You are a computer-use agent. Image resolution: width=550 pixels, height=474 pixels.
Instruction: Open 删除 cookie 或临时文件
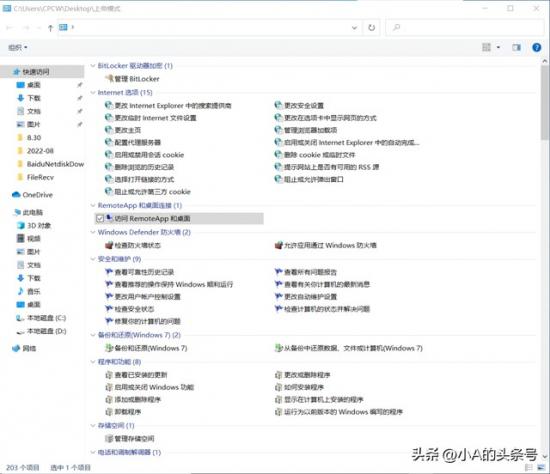[x=315, y=154]
